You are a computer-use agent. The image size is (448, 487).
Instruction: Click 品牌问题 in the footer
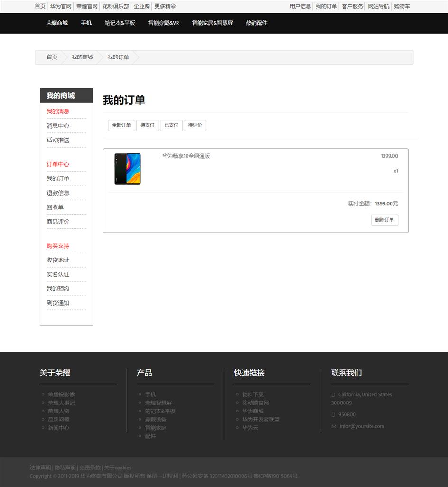[x=59, y=419]
